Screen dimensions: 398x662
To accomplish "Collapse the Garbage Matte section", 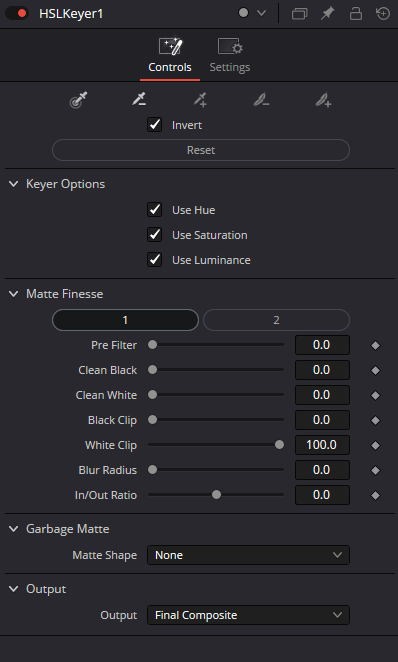I will tap(14, 529).
